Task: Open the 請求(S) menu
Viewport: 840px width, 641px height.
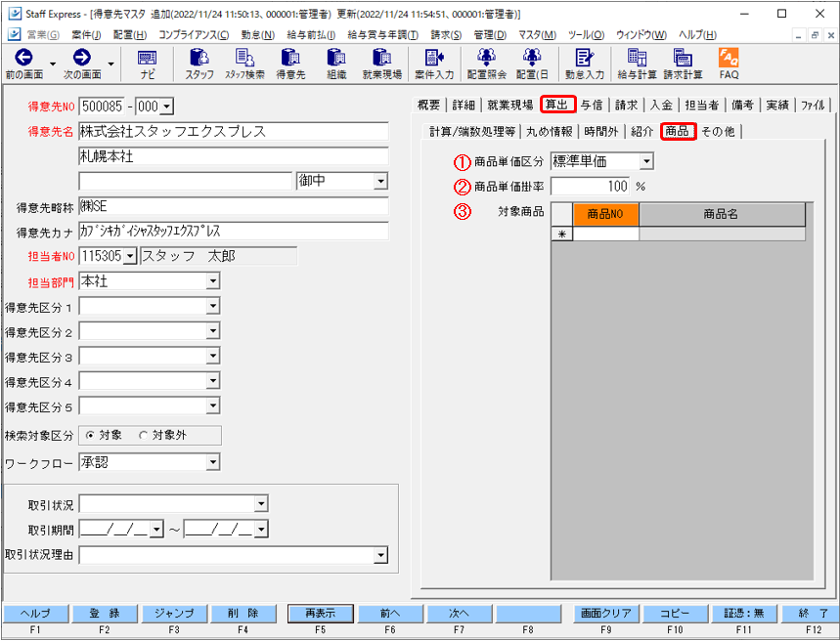Action: 446,35
